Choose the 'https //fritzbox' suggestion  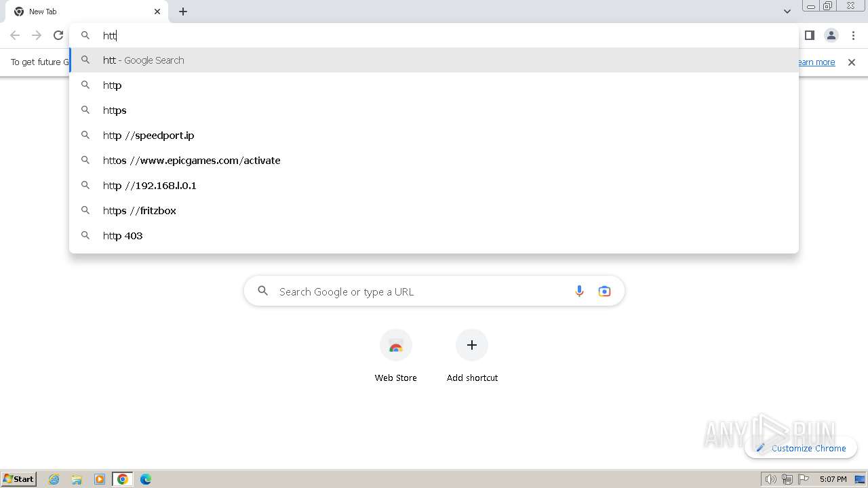(x=434, y=211)
